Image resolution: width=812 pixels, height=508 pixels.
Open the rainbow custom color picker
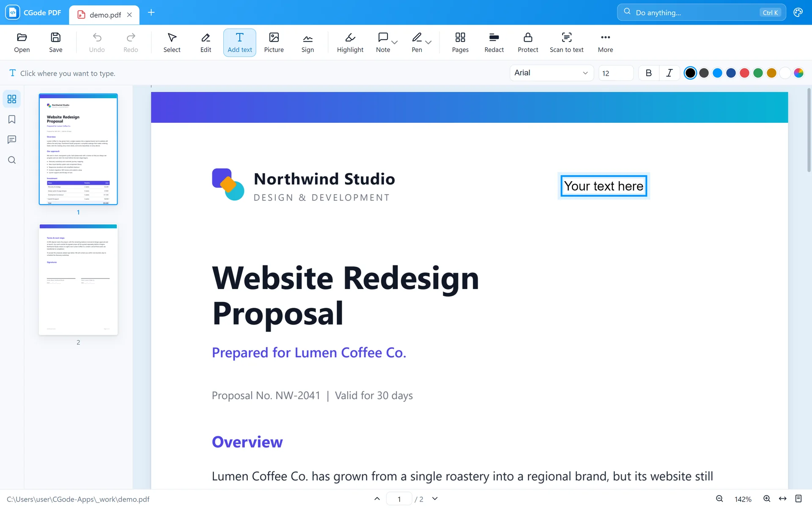click(798, 73)
